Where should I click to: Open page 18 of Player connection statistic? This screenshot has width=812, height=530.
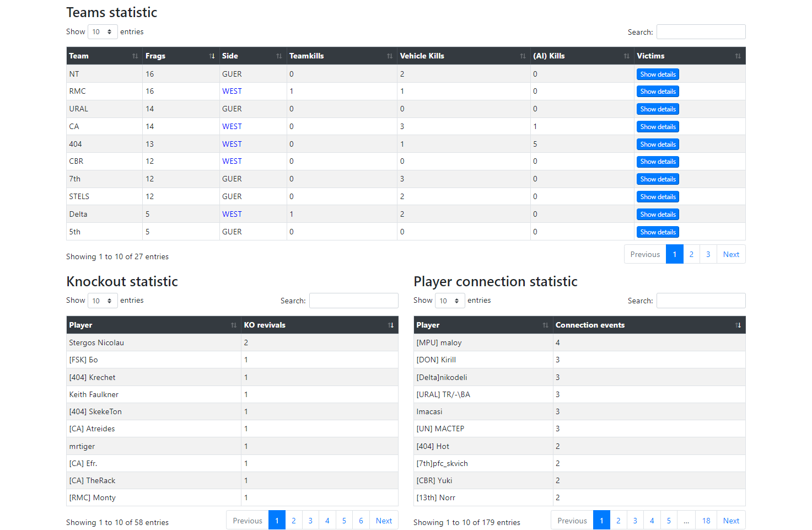(706, 520)
